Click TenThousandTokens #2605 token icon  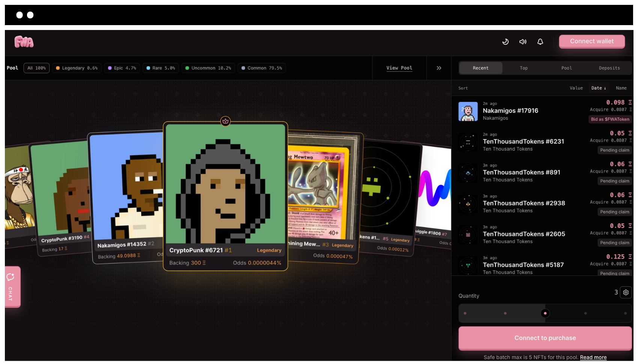click(x=468, y=235)
